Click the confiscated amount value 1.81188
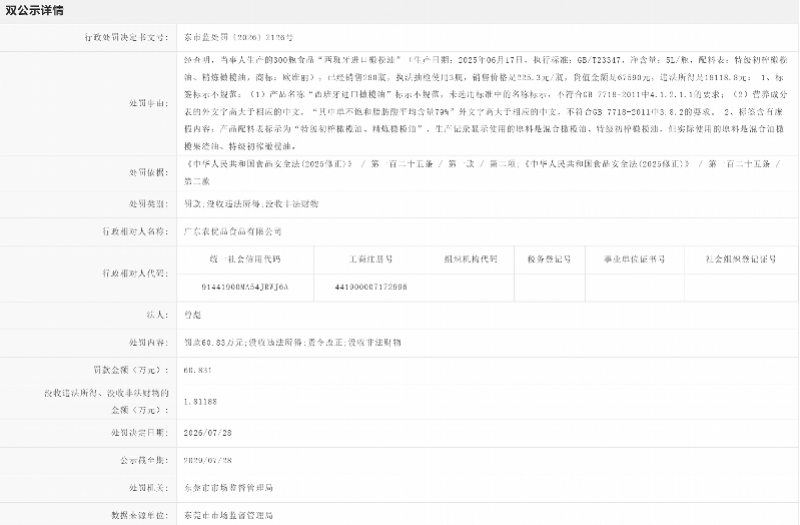This screenshot has width=800, height=525. pos(201,402)
